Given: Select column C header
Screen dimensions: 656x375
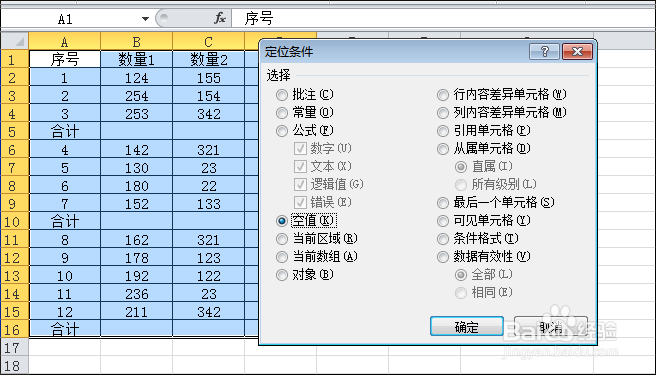Looking at the screenshot, I should tap(208, 41).
